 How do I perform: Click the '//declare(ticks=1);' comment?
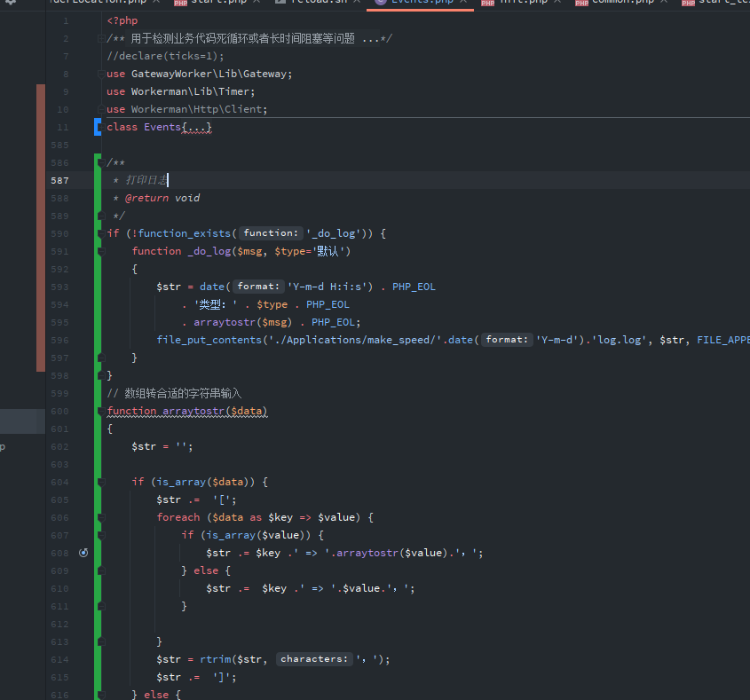[165, 56]
